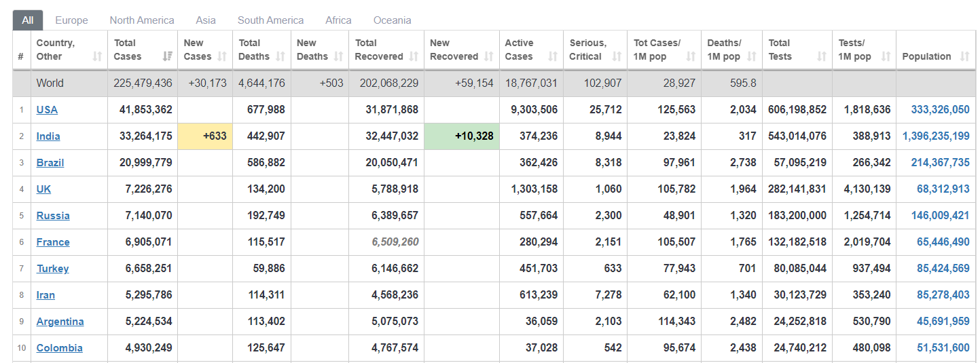This screenshot has width=980, height=363.
Task: Open France population link 65,446,490
Action: click(943, 242)
